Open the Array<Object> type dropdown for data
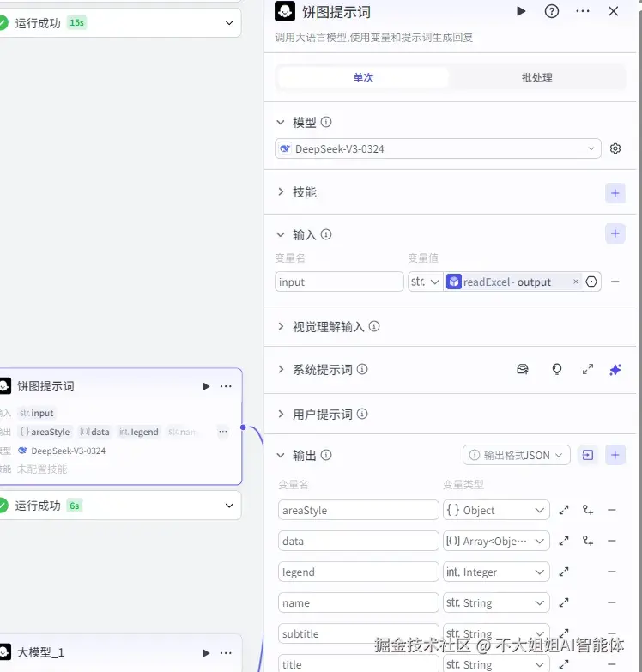Screen dimensions: 642x672 (496, 541)
